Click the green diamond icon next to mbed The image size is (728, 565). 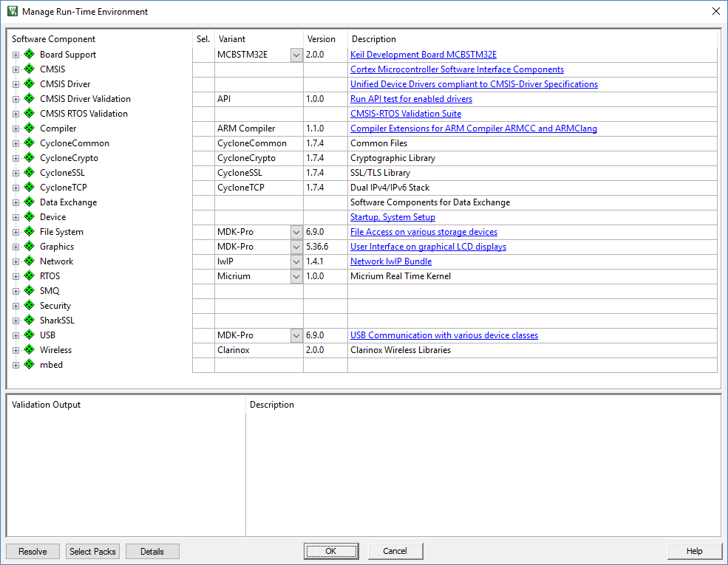pyautogui.click(x=30, y=364)
